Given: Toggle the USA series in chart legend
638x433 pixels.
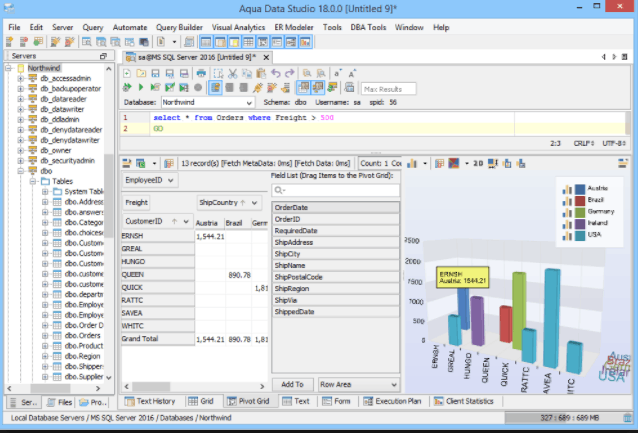Looking at the screenshot, I should click(x=567, y=235).
